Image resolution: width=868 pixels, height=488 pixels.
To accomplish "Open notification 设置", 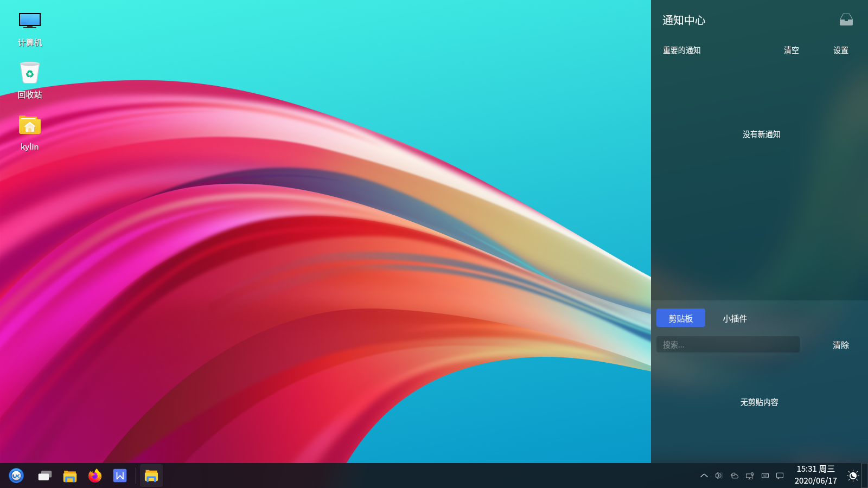I will (840, 50).
